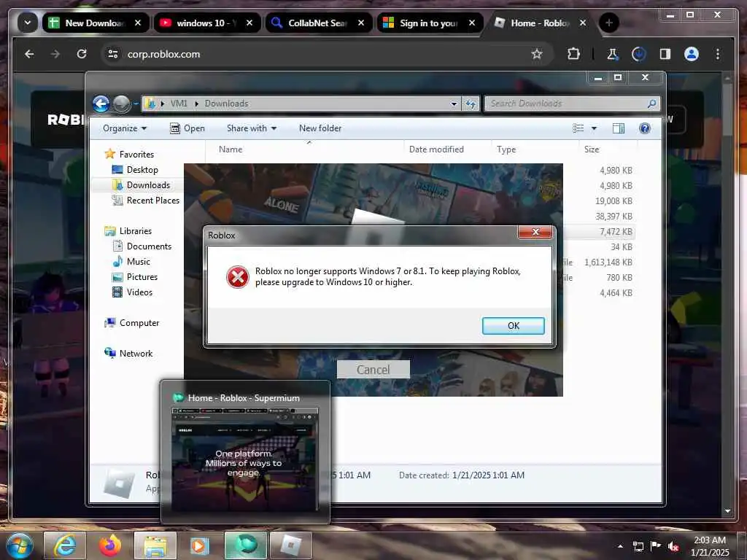Click OK in the Roblox error dialog

click(513, 326)
